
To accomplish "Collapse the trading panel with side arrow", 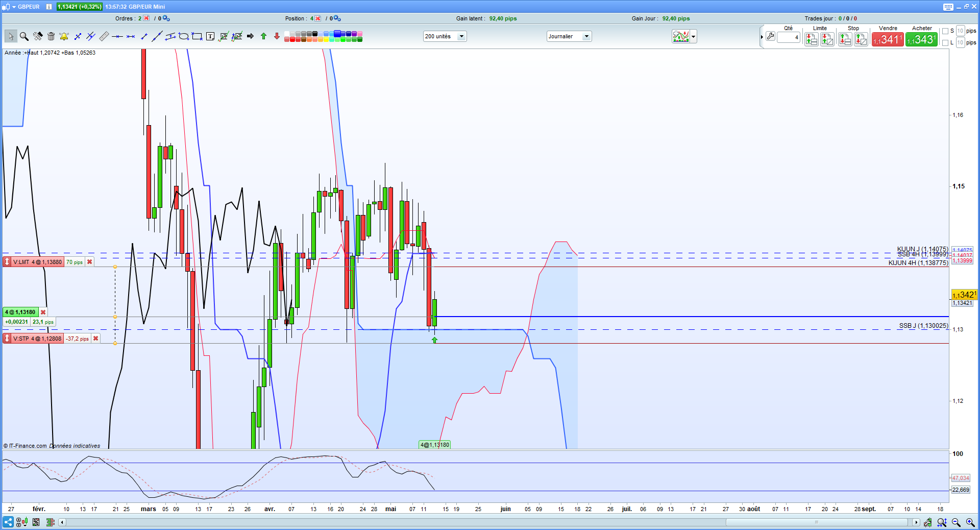I will tap(762, 37).
